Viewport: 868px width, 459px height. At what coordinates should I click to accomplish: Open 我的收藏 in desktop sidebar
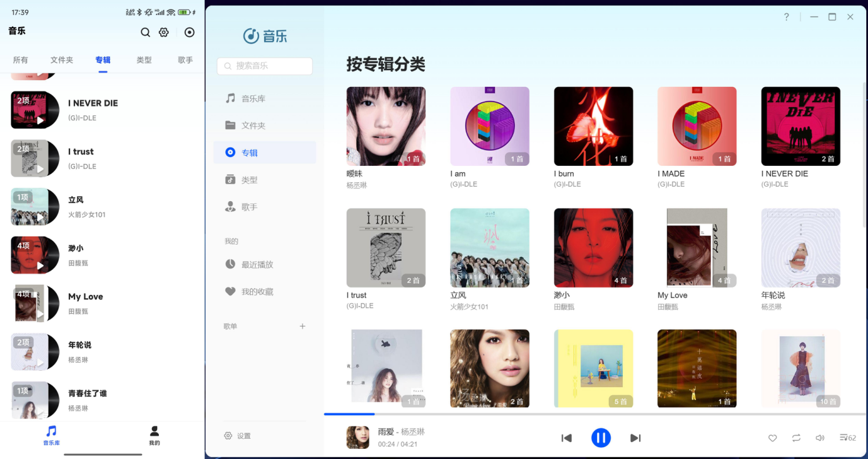[x=265, y=292]
